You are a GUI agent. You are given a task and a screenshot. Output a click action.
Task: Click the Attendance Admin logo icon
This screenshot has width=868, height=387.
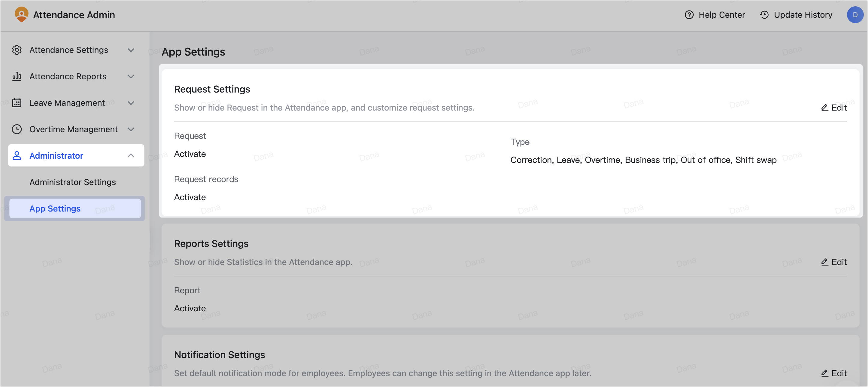coord(22,14)
